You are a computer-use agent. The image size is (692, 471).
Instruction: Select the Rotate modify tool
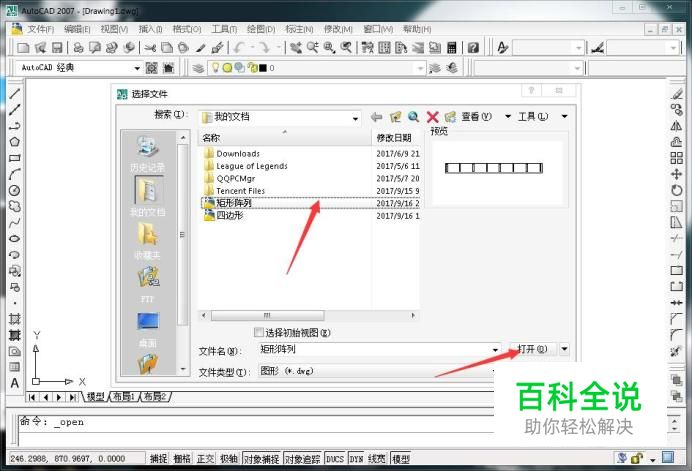point(676,190)
